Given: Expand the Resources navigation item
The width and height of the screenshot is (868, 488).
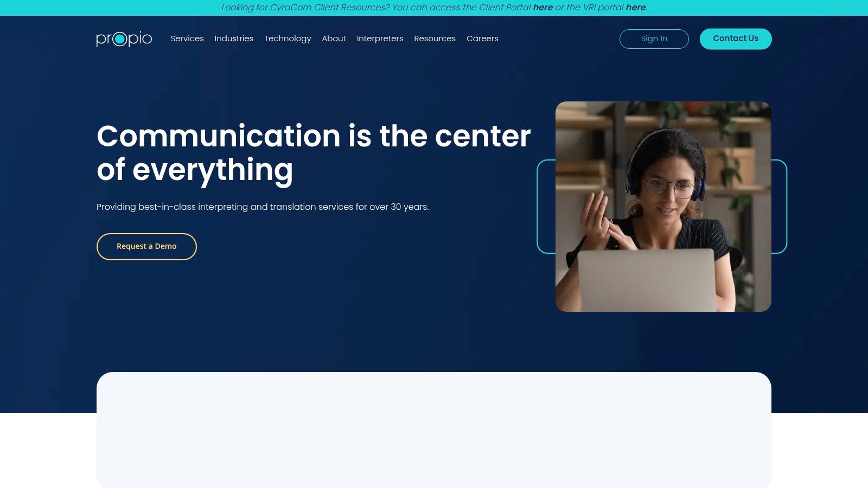Looking at the screenshot, I should 435,38.
